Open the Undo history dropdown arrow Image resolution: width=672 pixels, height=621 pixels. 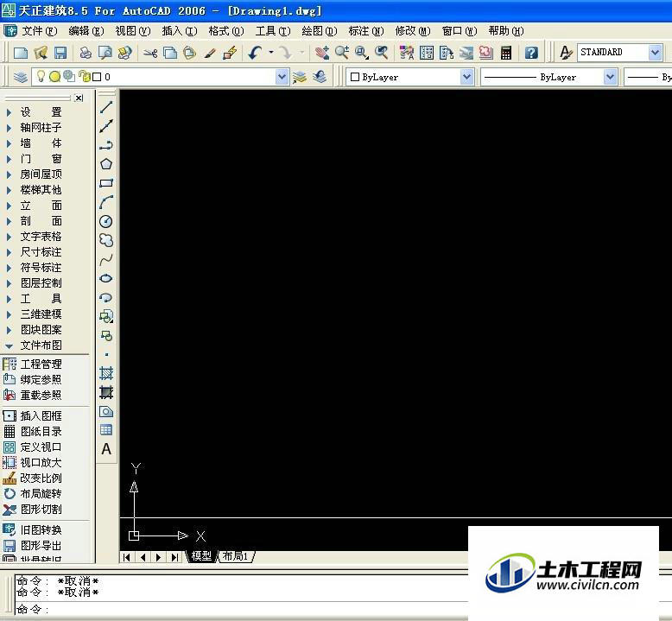click(x=271, y=53)
